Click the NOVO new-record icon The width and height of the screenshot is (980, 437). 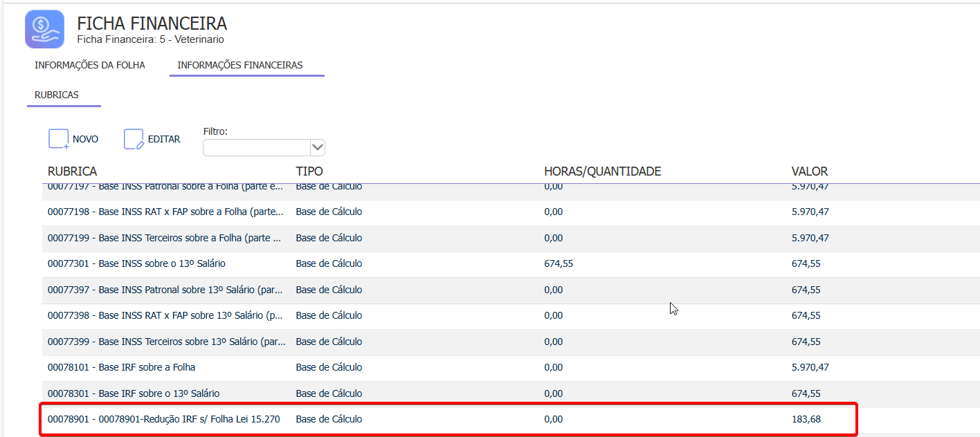click(59, 139)
